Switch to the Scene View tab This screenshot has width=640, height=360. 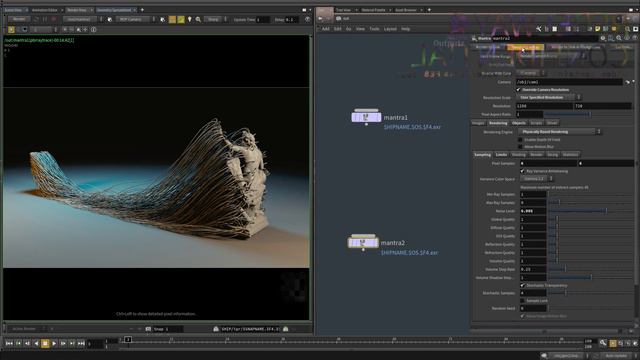tap(13, 10)
